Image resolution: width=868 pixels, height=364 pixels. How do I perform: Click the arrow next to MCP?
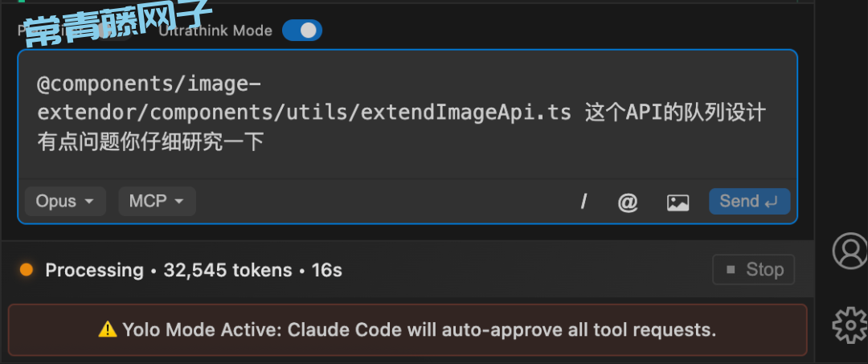[x=178, y=202]
